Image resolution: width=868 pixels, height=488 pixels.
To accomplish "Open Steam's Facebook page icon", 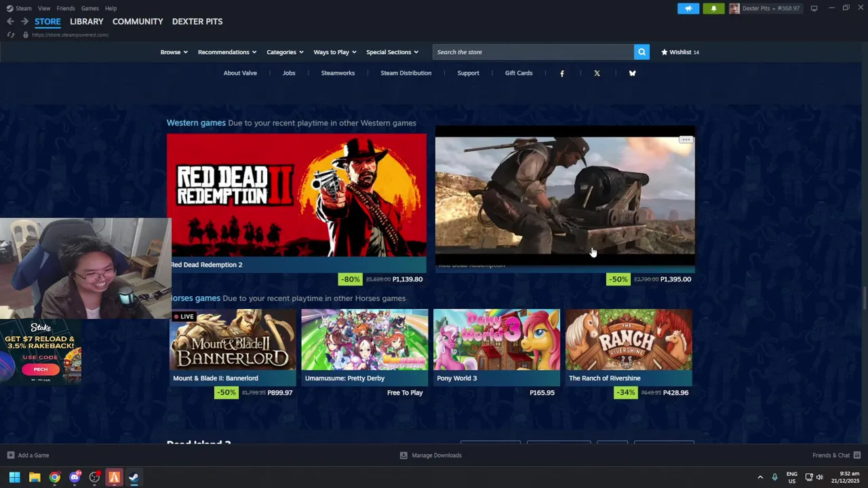I will click(x=561, y=73).
